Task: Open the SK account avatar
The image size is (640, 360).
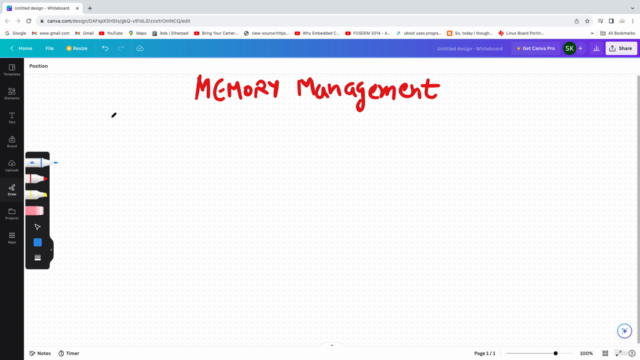Action: [x=569, y=48]
